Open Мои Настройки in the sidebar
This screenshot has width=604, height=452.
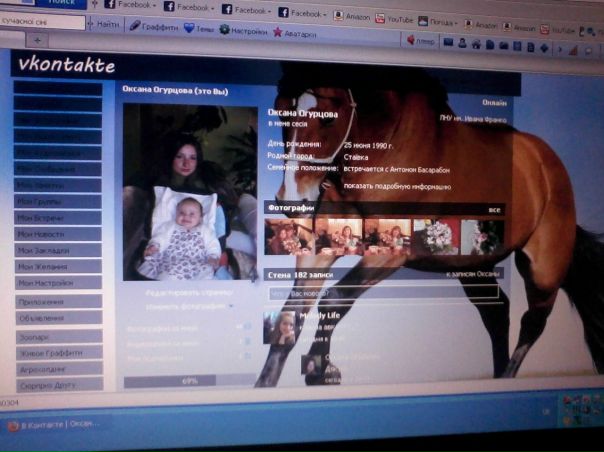pyautogui.click(x=59, y=283)
